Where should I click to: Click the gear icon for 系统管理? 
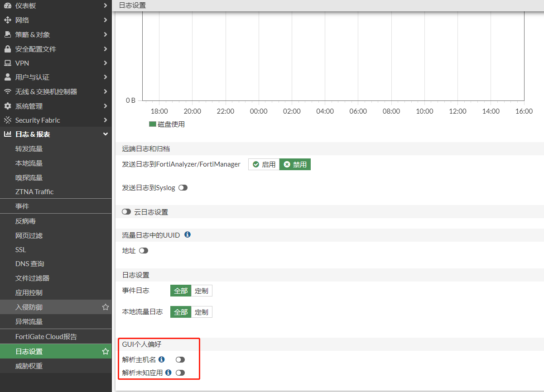[7, 106]
